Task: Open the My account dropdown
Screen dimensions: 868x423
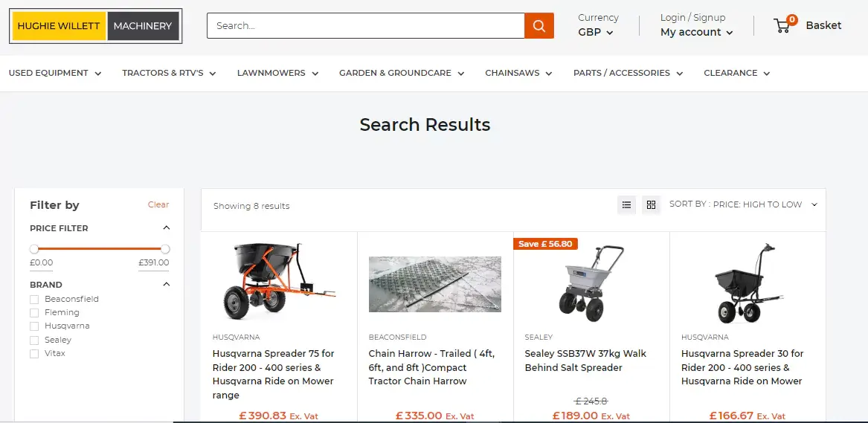Action: [696, 32]
